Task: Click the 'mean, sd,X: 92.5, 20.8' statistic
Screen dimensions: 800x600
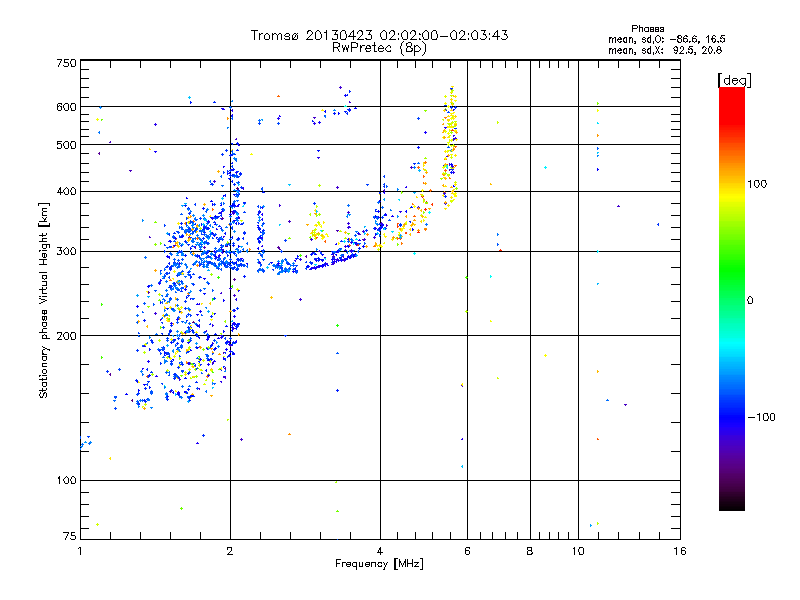Action: [665, 50]
